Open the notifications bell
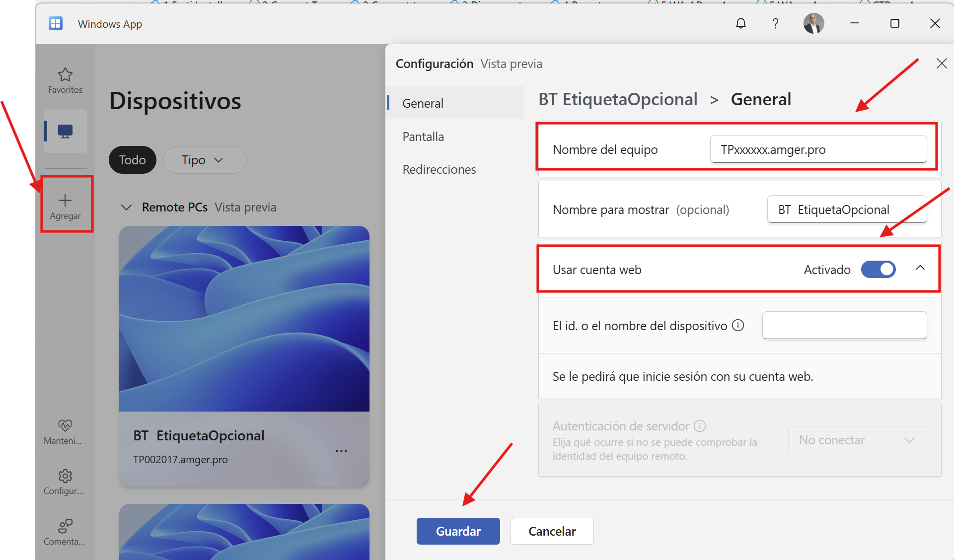Image resolution: width=954 pixels, height=560 pixels. coord(740,23)
